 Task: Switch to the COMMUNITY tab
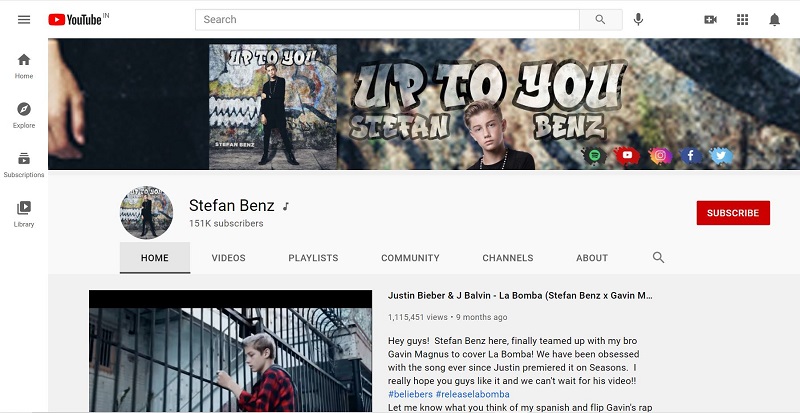pyautogui.click(x=410, y=258)
